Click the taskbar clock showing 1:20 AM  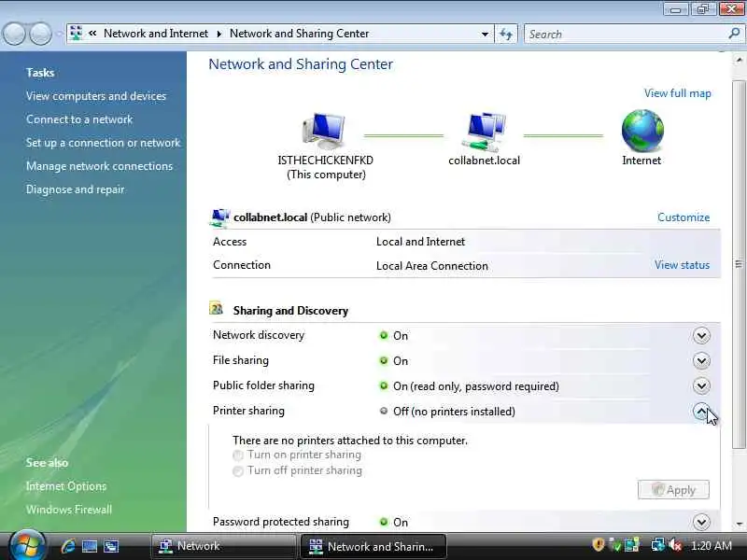click(x=712, y=546)
